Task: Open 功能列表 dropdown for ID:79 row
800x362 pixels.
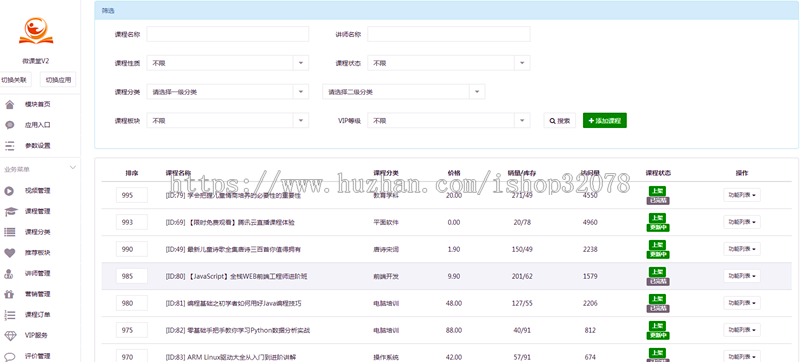Action: [741, 195]
